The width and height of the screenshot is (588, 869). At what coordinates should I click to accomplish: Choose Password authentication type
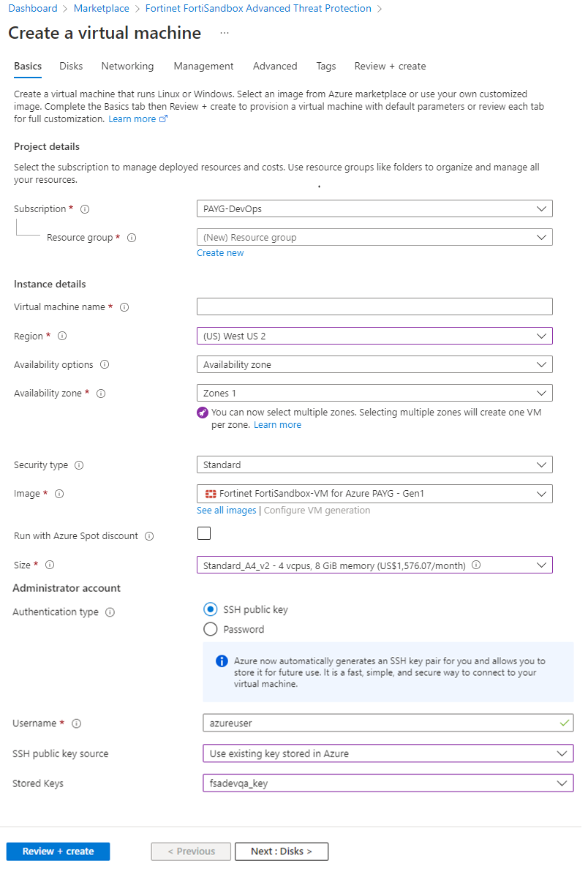point(211,629)
